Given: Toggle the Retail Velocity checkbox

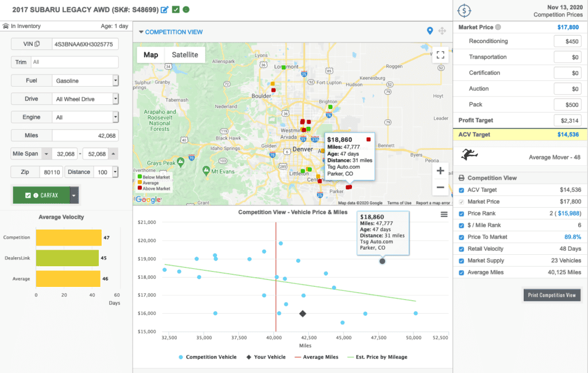Looking at the screenshot, I should point(462,249).
